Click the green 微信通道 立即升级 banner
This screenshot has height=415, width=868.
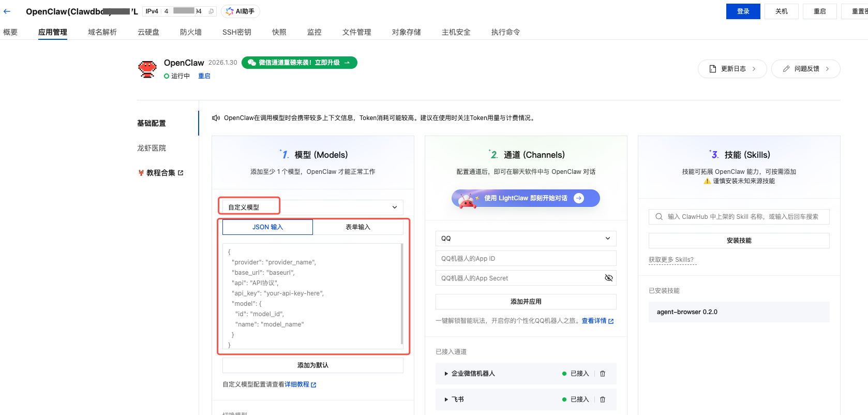300,63
